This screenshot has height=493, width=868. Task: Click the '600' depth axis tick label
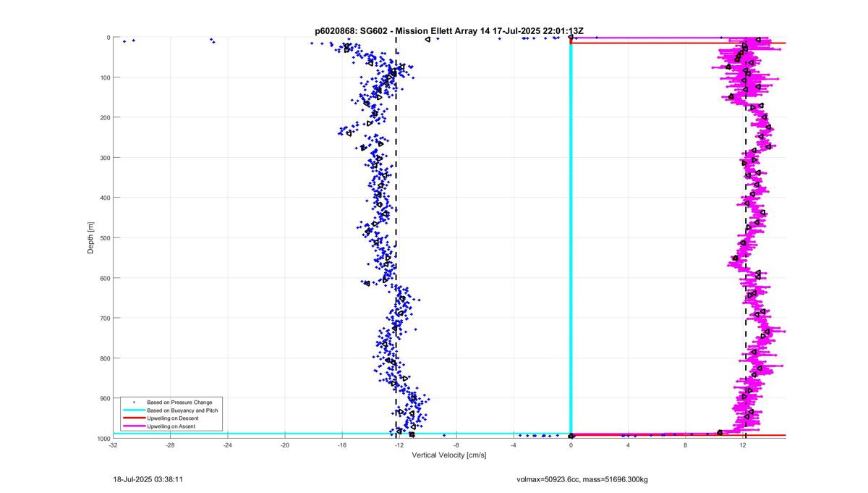tap(104, 278)
